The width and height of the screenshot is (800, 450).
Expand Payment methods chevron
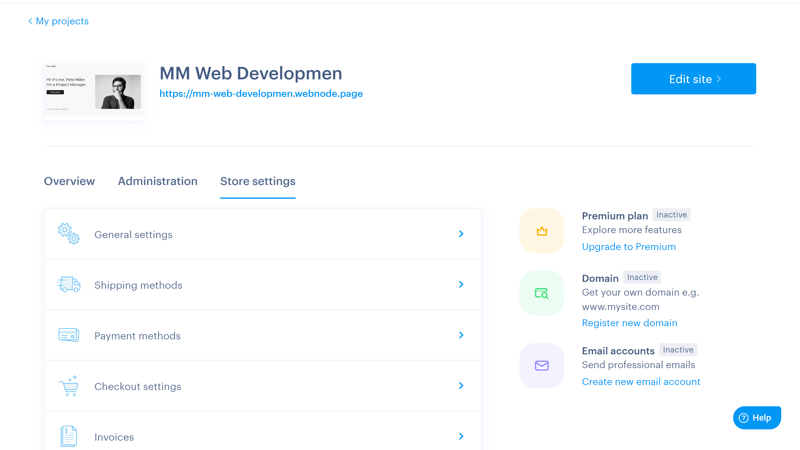(461, 335)
